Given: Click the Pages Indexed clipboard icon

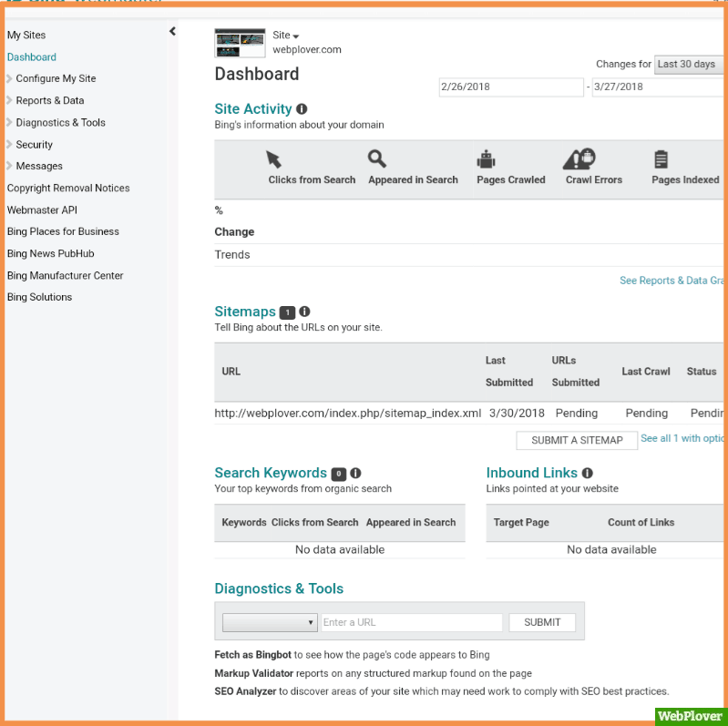Looking at the screenshot, I should tap(661, 159).
